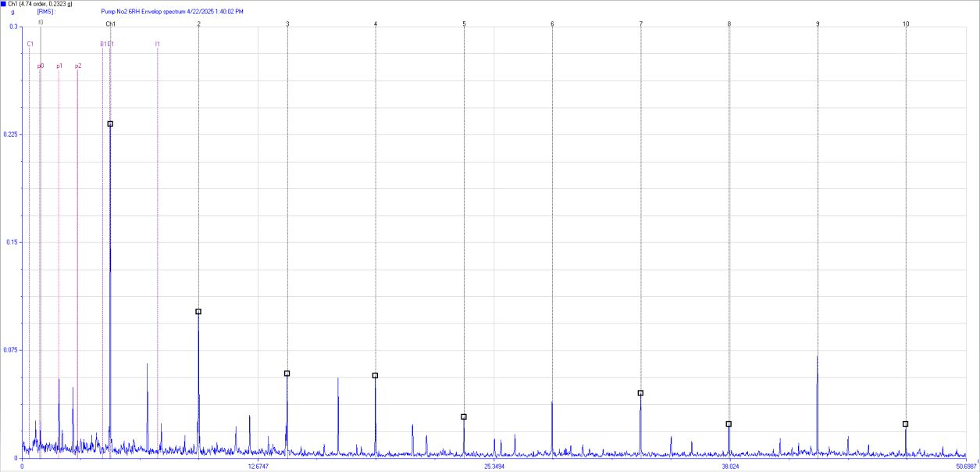Click the blue Ch1 legend color square

(3, 4)
